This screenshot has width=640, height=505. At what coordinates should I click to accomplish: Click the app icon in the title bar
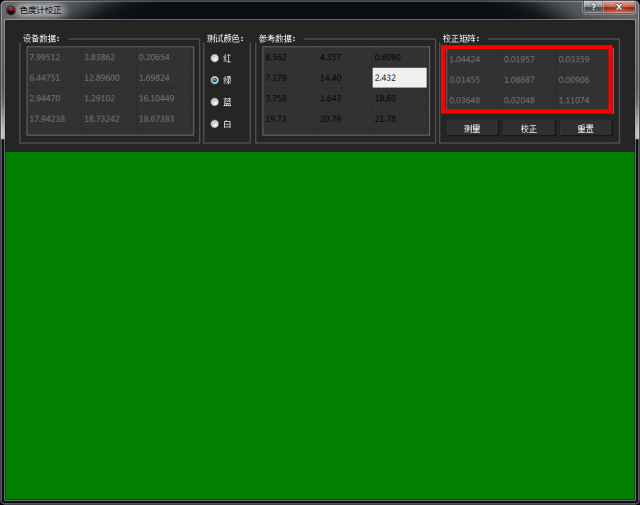click(11, 9)
